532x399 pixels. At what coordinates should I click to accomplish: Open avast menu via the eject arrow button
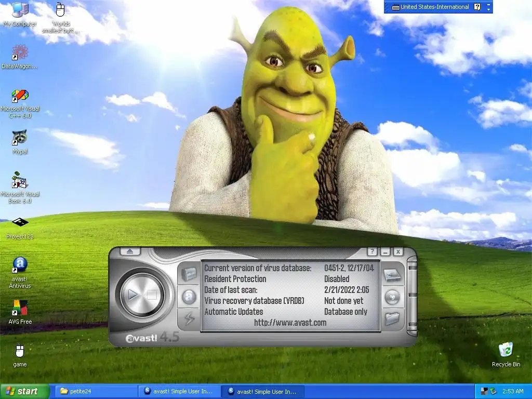coord(130,251)
